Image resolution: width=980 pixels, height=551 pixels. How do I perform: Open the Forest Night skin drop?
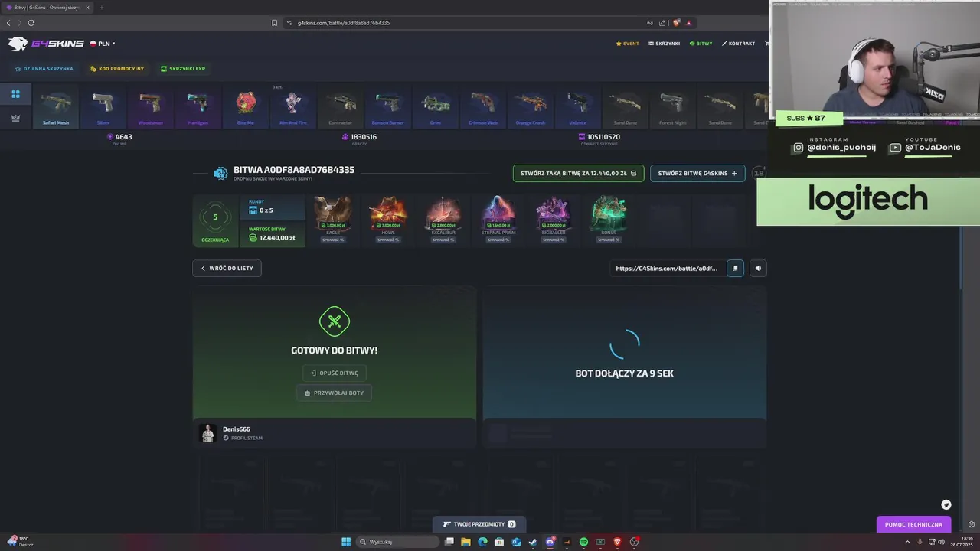(x=673, y=107)
